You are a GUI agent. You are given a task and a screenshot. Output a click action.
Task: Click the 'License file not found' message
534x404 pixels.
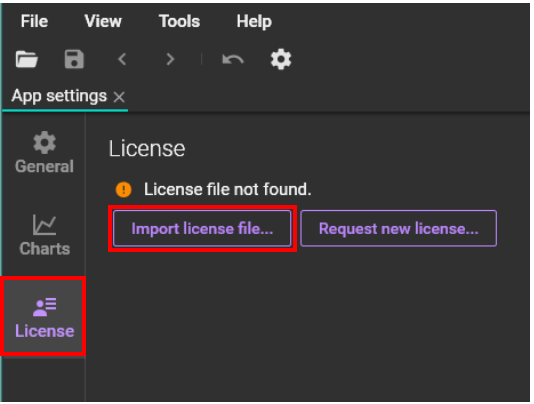[x=227, y=189]
